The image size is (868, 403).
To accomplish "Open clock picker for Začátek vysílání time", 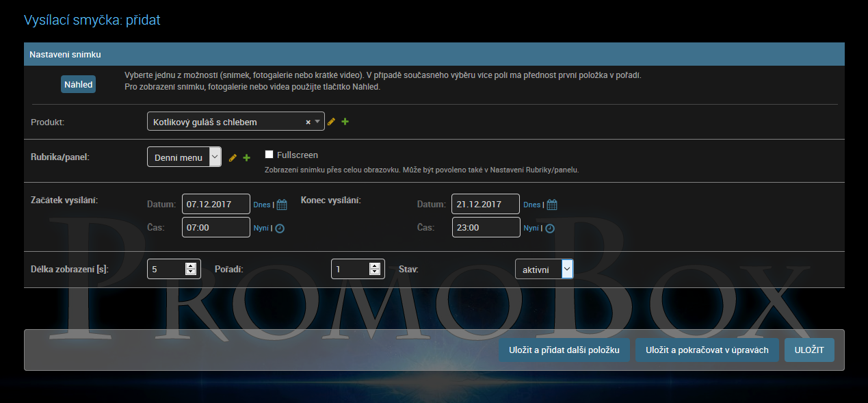I will click(279, 229).
